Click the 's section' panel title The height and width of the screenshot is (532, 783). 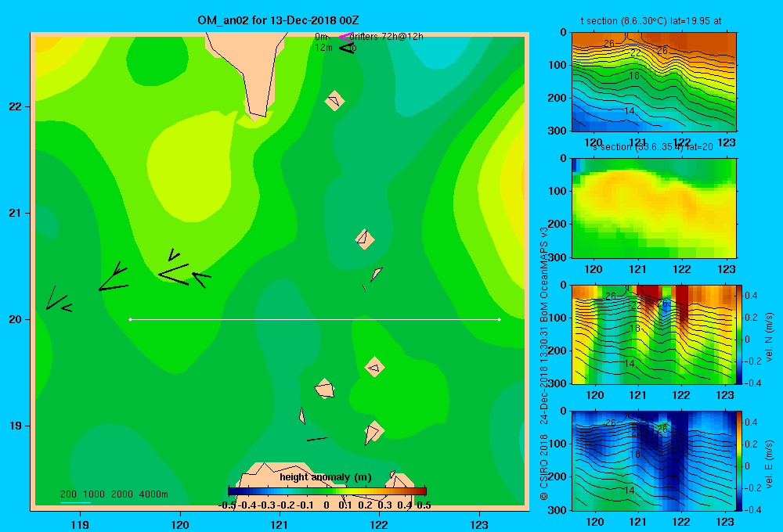click(x=653, y=147)
